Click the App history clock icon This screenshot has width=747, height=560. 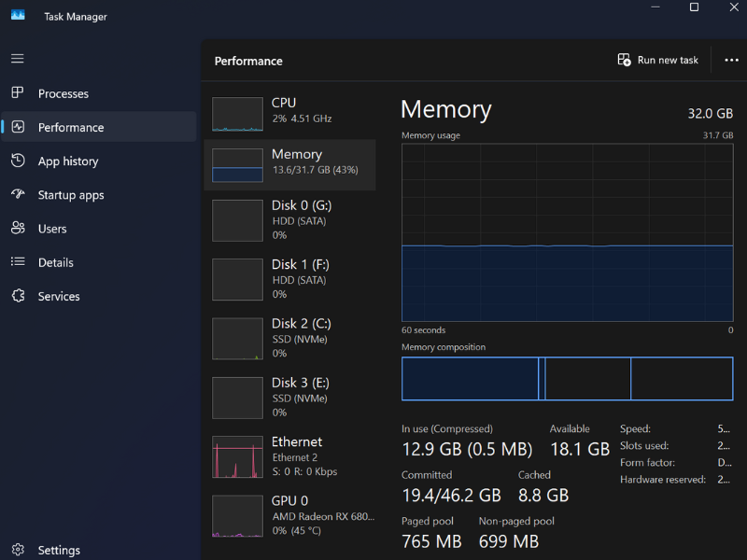coord(18,161)
